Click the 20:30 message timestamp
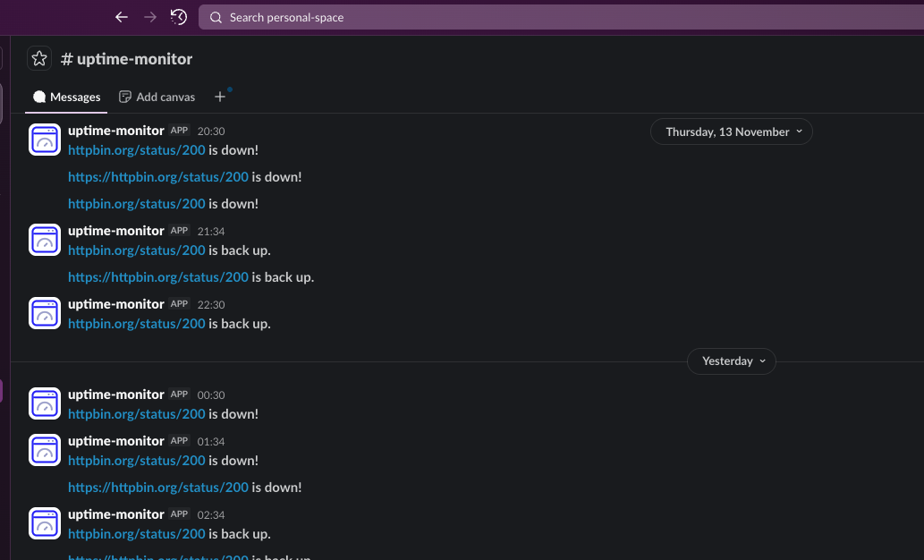The height and width of the screenshot is (560, 924). (x=212, y=131)
